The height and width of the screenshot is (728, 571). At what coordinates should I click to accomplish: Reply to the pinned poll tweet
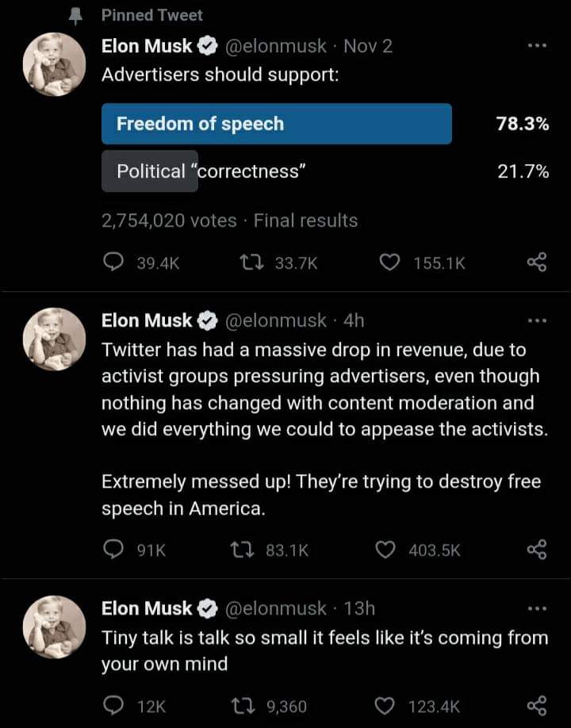(114, 263)
